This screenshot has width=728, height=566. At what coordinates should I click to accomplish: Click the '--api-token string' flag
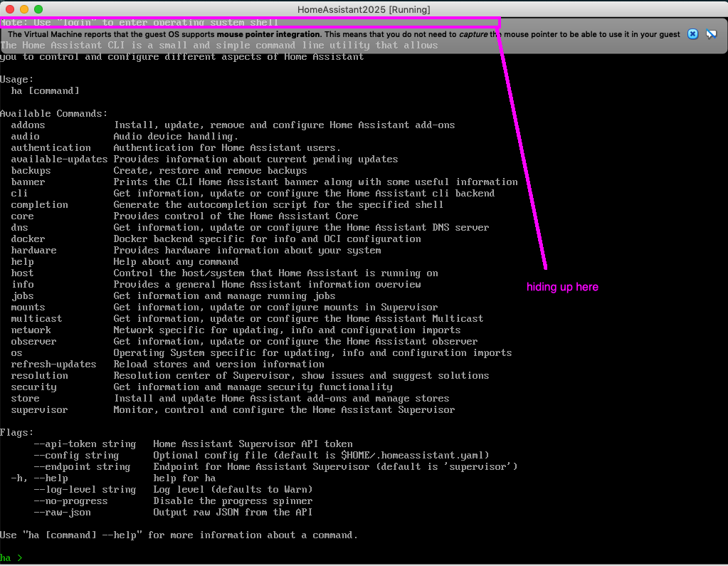click(x=85, y=444)
